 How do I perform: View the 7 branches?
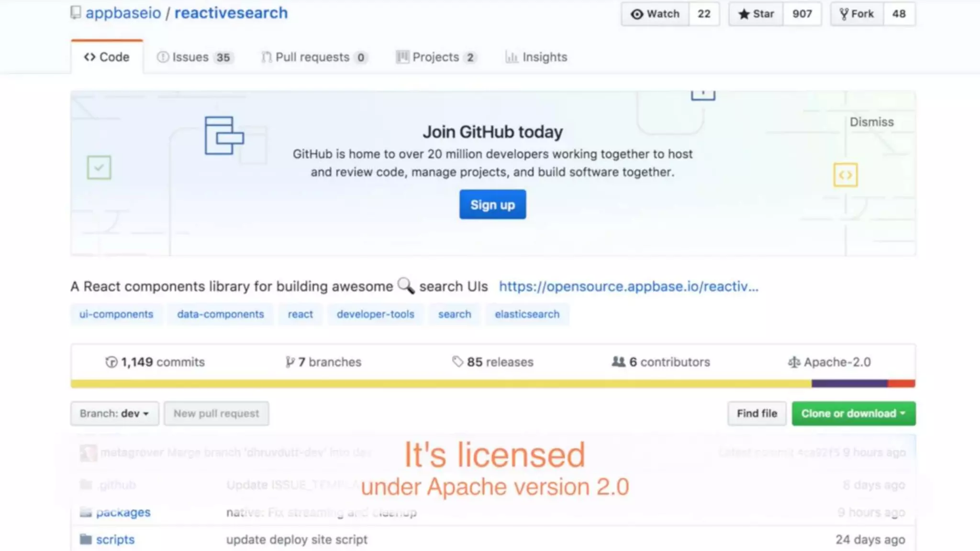coord(323,362)
